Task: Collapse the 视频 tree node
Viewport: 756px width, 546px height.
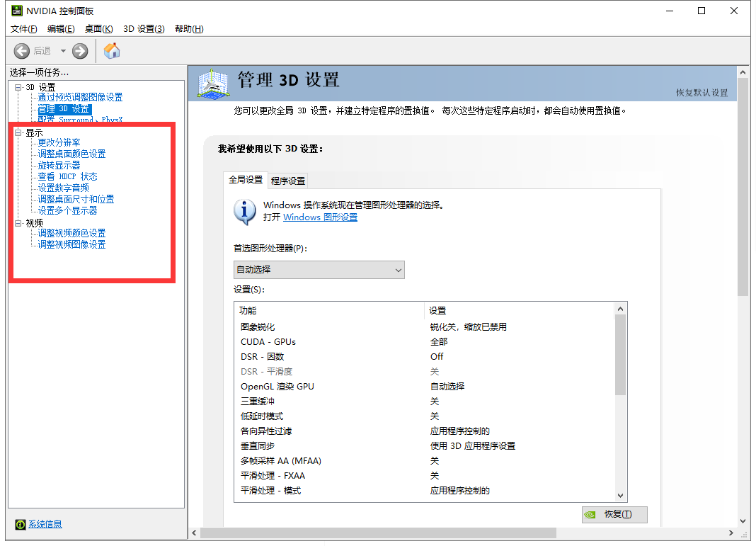Action: [x=18, y=223]
